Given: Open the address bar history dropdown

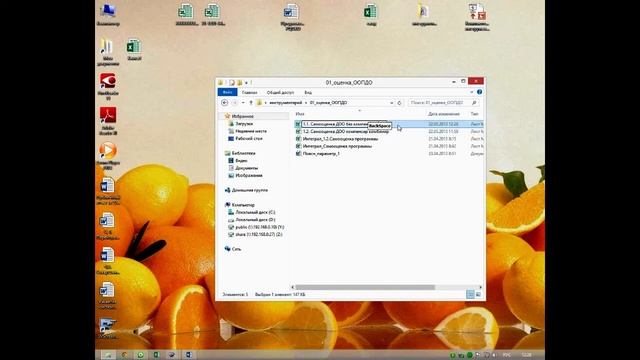Looking at the screenshot, I should click(x=391, y=103).
